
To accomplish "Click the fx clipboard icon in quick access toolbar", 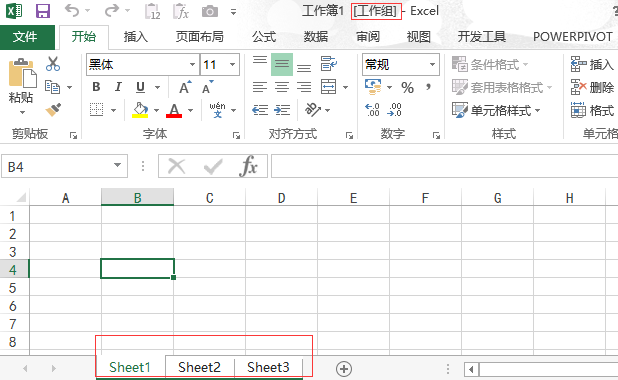I will 181,11.
